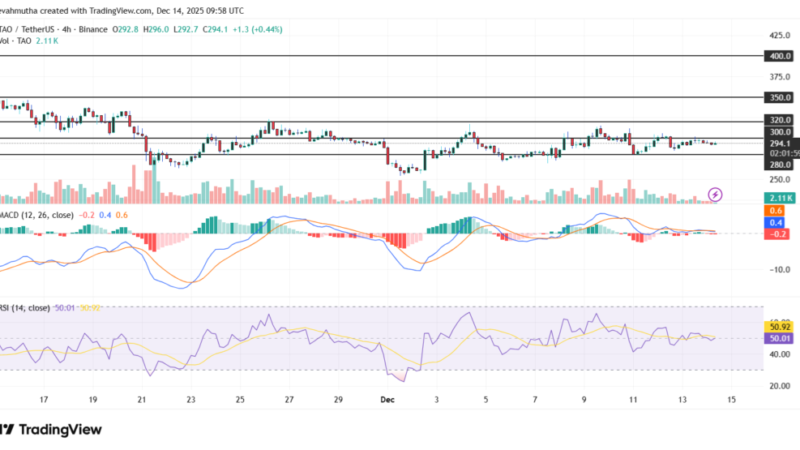The width and height of the screenshot is (800, 450).
Task: Click the green 2.11K volume label
Action: 779,198
